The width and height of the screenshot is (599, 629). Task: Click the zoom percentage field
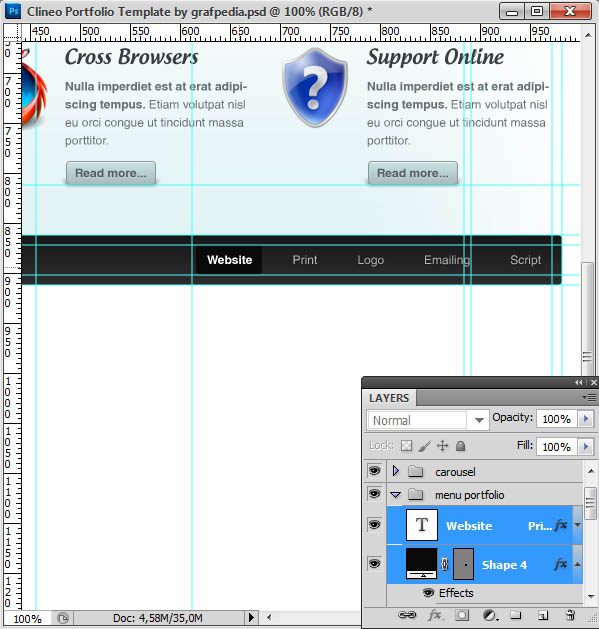[x=27, y=619]
